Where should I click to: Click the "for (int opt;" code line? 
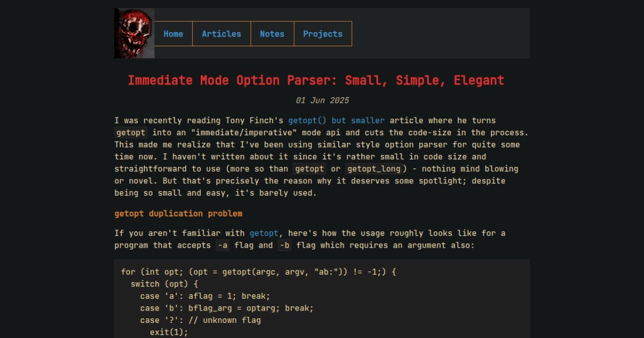pos(258,272)
